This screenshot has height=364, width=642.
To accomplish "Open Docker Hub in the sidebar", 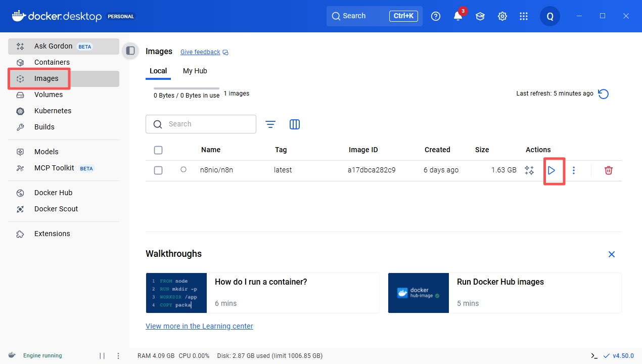I will coord(64,193).
